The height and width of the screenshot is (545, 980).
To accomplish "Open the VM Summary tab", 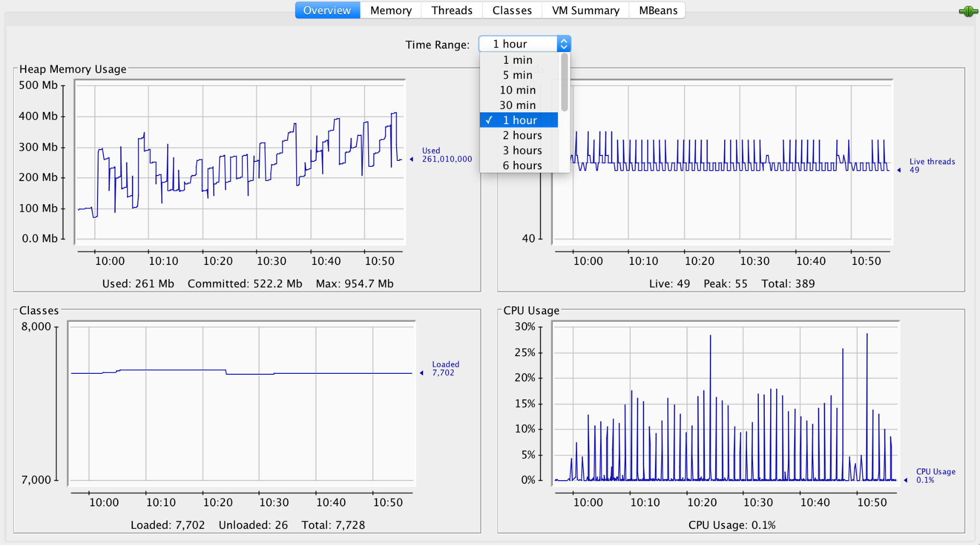I will [584, 10].
